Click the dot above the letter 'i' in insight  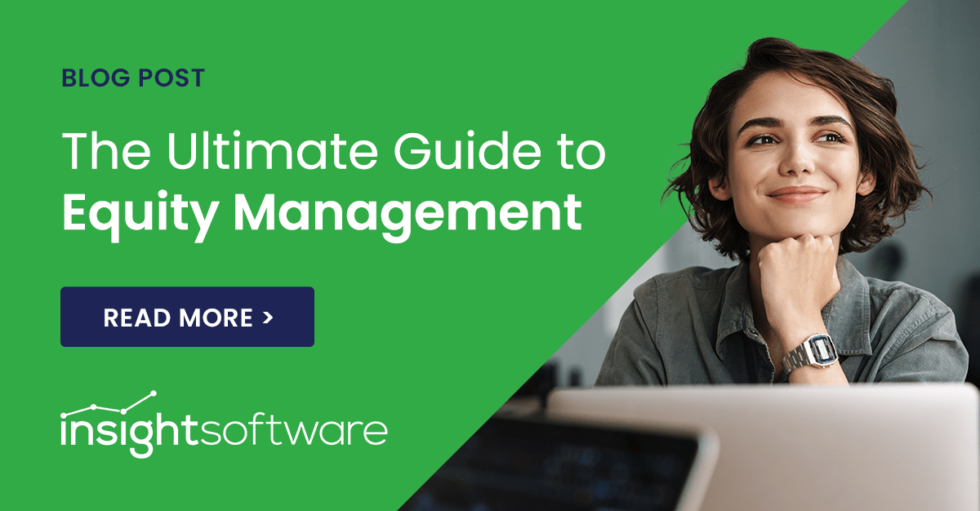[64, 415]
